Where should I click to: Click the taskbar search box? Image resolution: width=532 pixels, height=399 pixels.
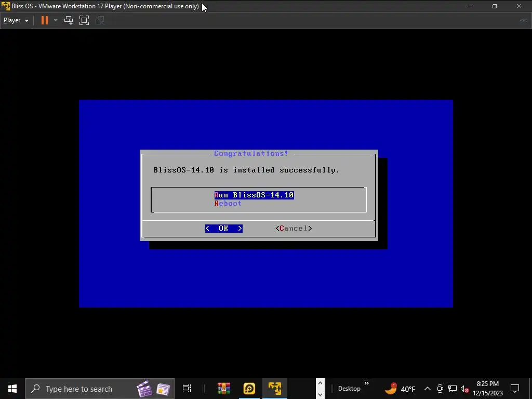[100, 389]
